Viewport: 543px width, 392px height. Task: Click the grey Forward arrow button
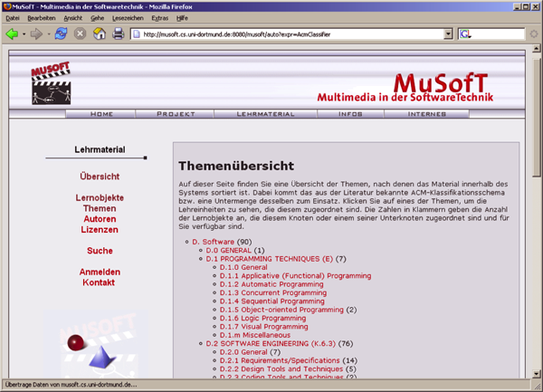[36, 33]
